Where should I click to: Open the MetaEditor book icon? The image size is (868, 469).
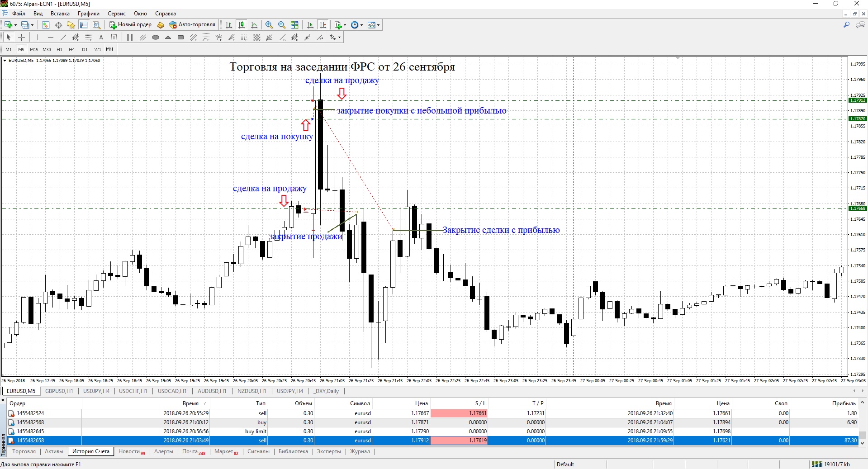161,25
